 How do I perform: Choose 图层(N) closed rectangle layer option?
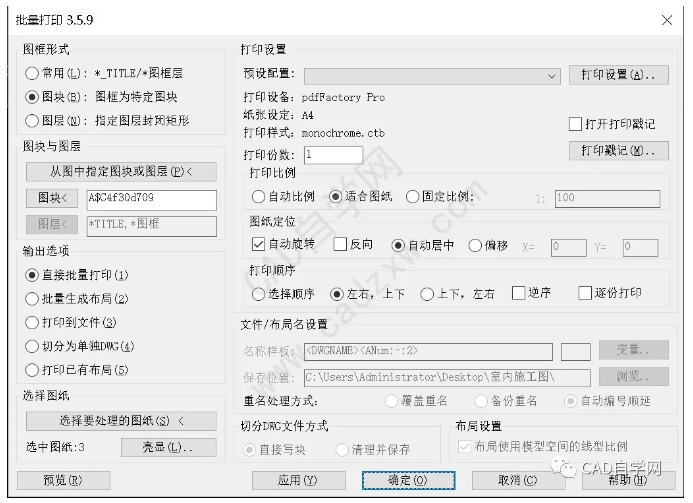pos(32,121)
